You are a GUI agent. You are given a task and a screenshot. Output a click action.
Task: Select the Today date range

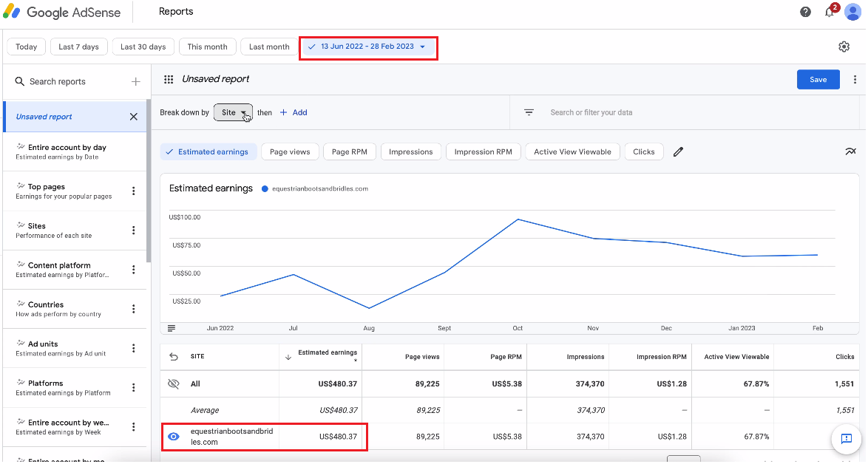coord(26,47)
